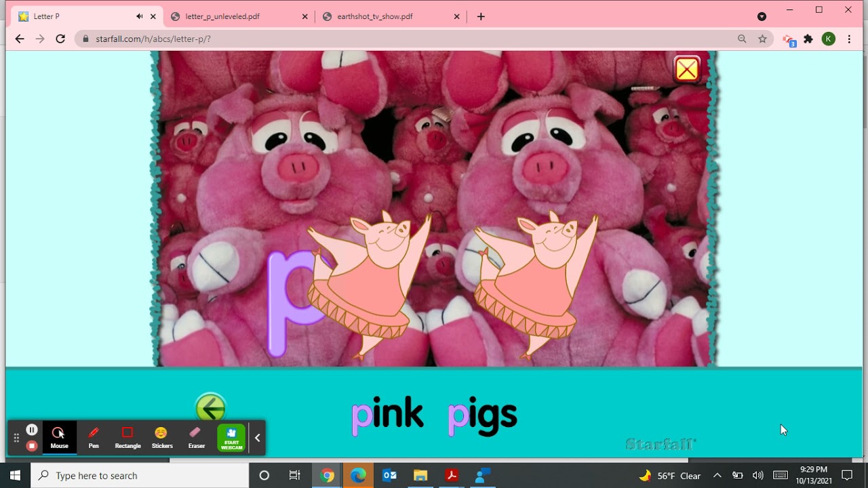Switch to earthshot_tv_show.pdf tab
868x488 pixels.
[x=375, y=16]
